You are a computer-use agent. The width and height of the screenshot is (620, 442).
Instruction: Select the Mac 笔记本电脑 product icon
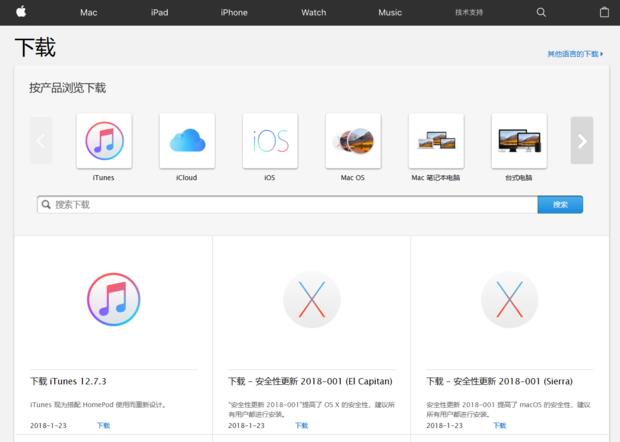(436, 141)
